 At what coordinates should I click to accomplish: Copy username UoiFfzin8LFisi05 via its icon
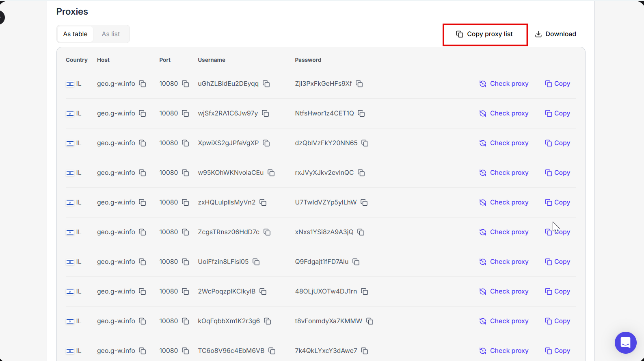[x=256, y=262]
